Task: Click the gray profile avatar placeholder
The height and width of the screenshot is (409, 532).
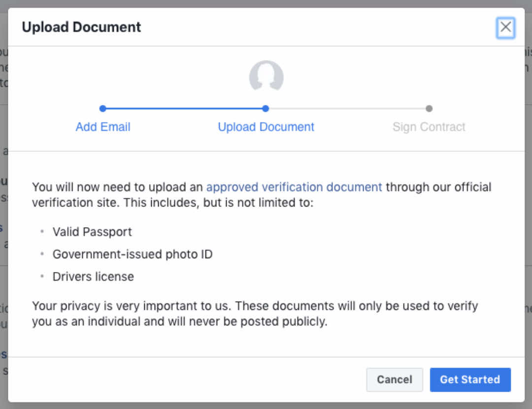Action: coord(266,76)
